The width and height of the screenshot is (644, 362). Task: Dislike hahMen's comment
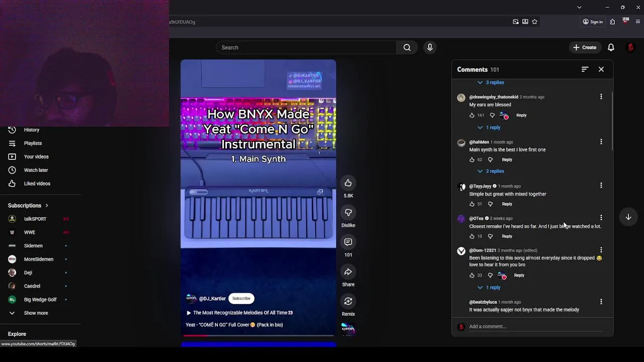click(490, 160)
